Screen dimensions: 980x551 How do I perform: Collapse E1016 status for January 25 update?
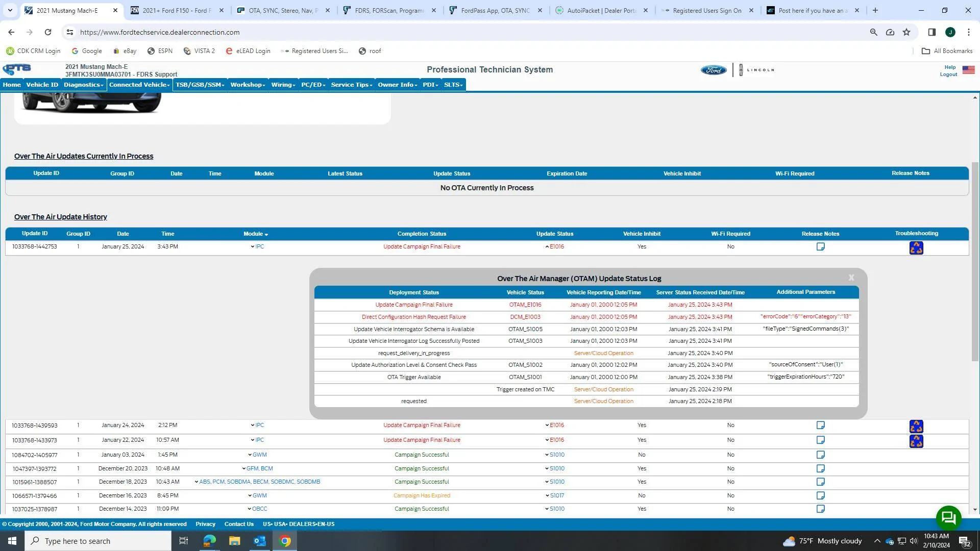[x=554, y=247]
